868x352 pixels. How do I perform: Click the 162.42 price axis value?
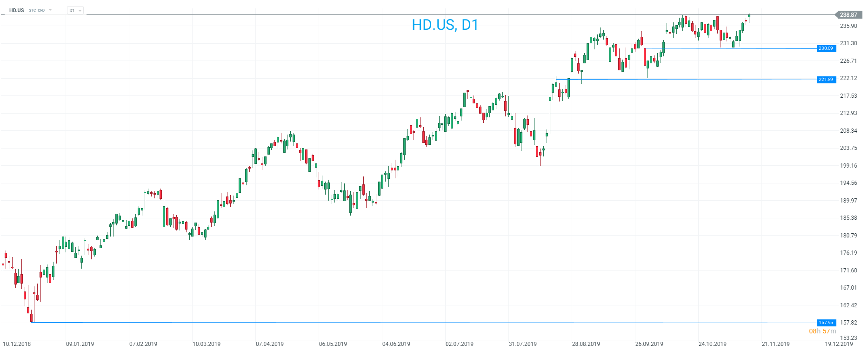(x=848, y=305)
